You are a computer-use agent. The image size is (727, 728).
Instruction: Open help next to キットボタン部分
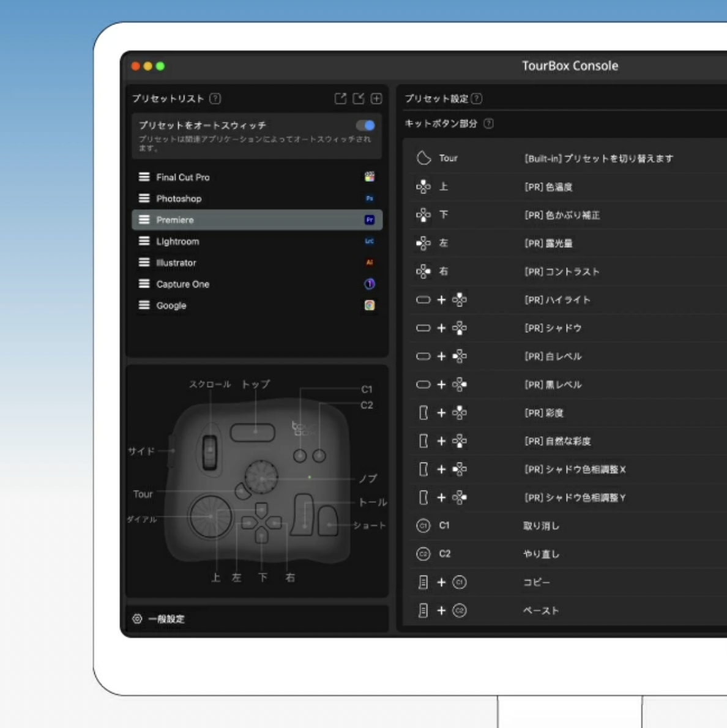(x=489, y=124)
